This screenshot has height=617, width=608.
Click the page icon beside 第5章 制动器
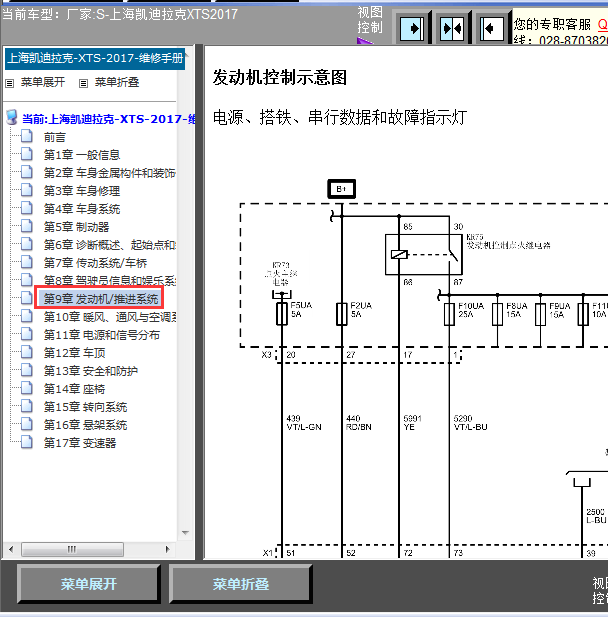(x=27, y=226)
